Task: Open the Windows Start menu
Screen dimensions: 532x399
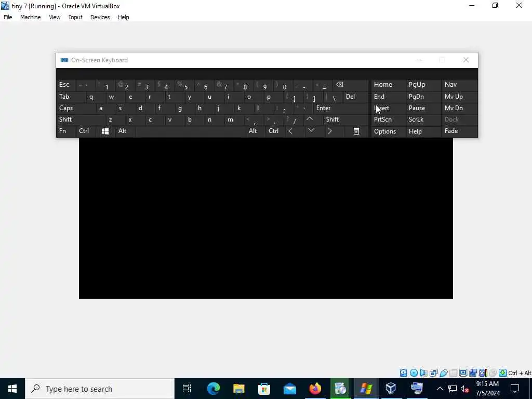Action: [x=12, y=389]
